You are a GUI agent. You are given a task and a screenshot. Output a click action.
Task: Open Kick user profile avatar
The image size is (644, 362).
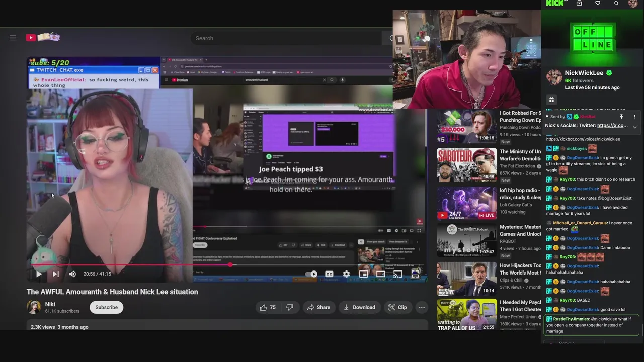pyautogui.click(x=633, y=4)
